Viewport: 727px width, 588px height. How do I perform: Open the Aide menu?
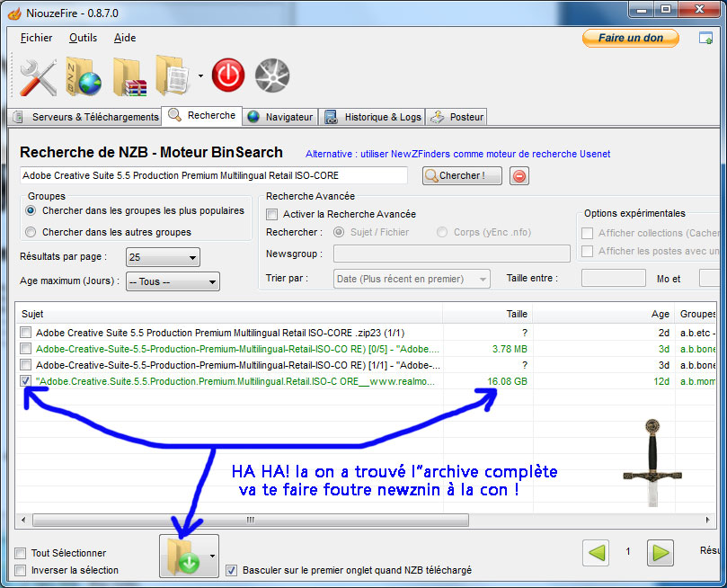tap(125, 38)
